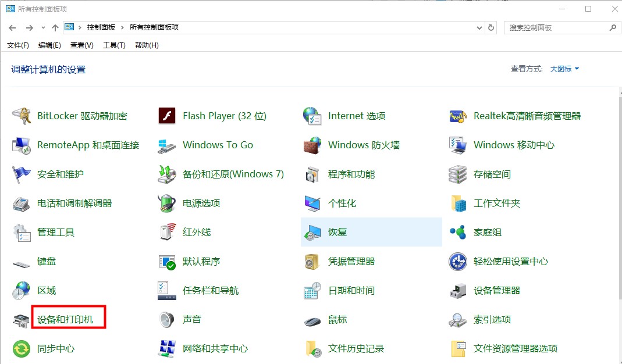Screen dimensions: 622x364
Task: Open 键盘 keyboard icon
Action: point(22,263)
